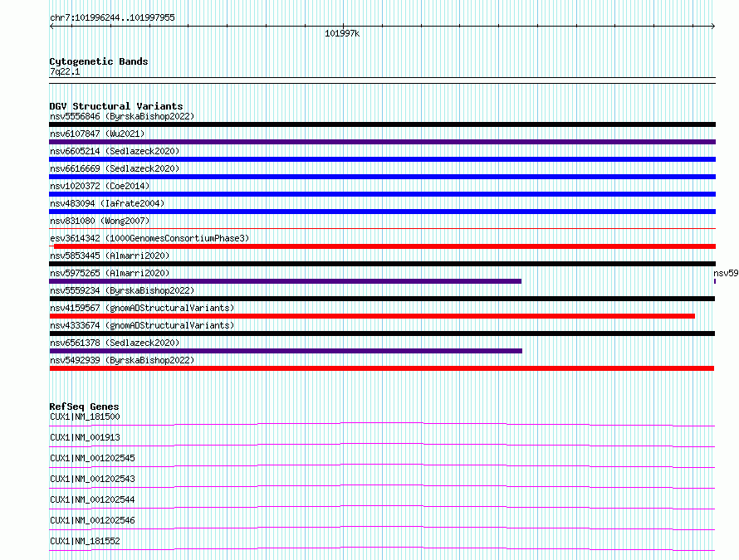Click the magenta intron line of CUX1|NM_181552
This screenshot has height=560, width=739.
[x=382, y=548]
